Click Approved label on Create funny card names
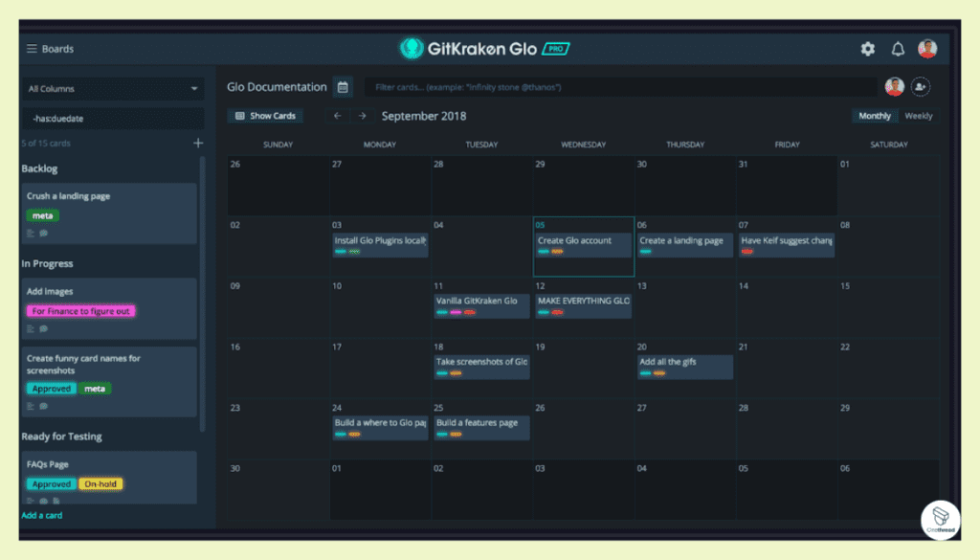 (x=52, y=389)
